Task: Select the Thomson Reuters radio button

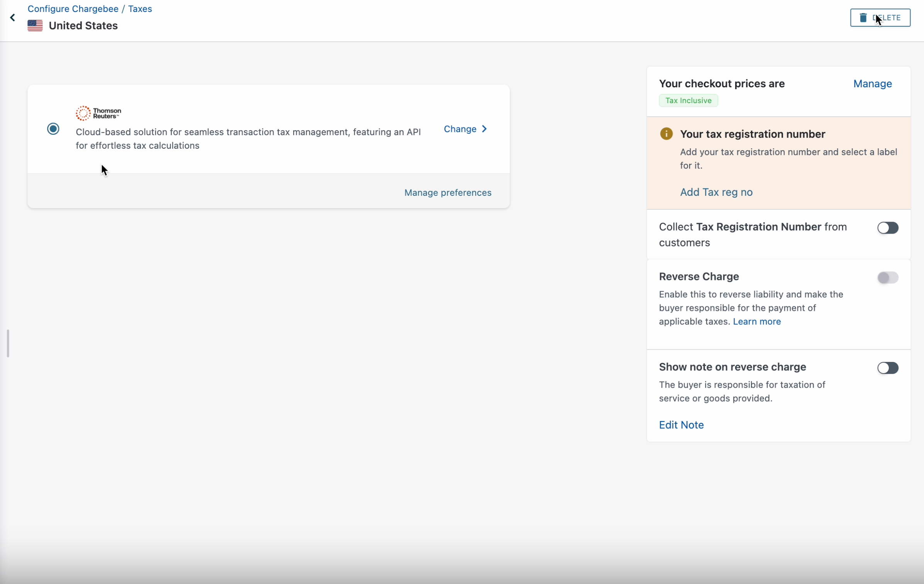Action: [x=53, y=129]
